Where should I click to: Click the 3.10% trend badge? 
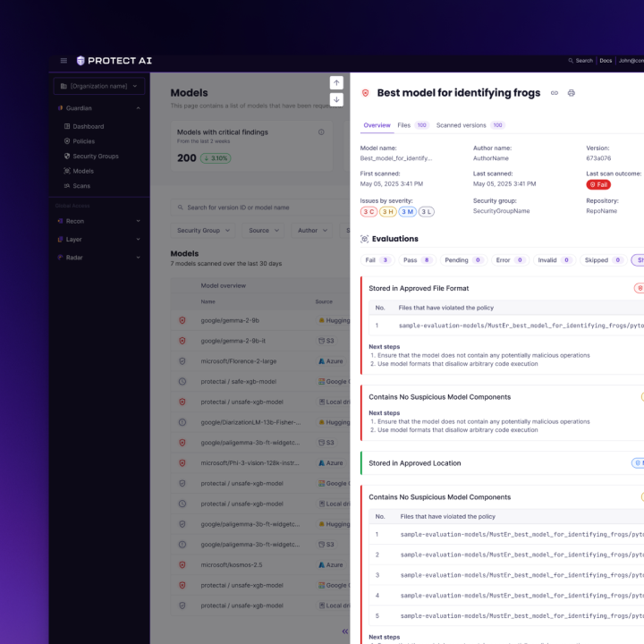(x=216, y=158)
